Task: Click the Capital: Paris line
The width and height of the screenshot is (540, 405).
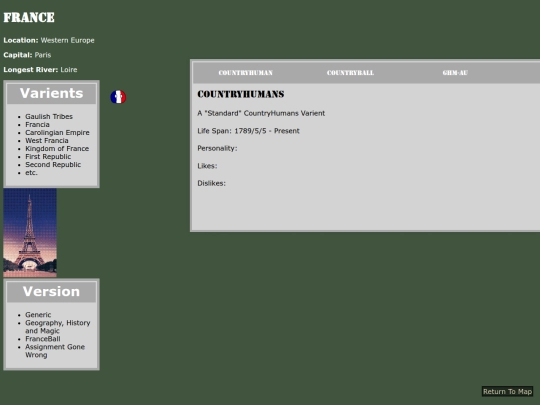Action: pos(27,55)
